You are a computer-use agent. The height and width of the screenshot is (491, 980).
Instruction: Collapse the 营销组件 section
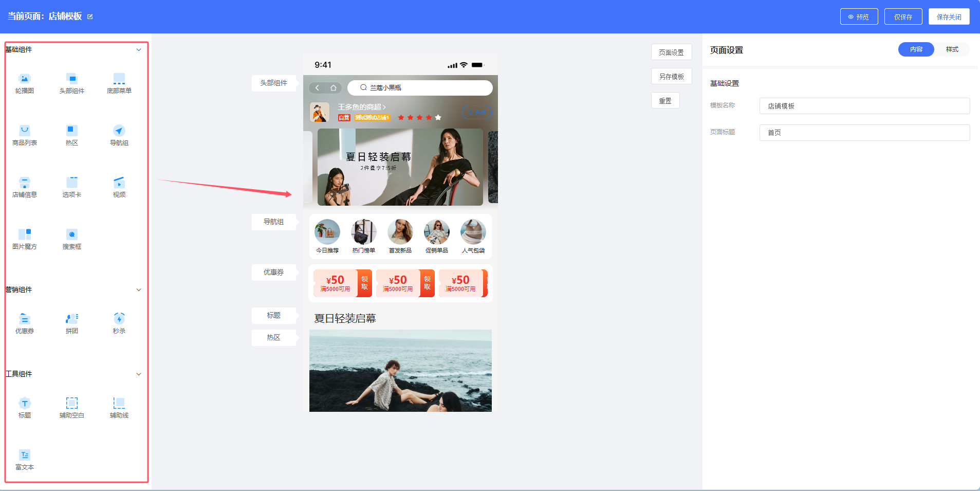139,290
